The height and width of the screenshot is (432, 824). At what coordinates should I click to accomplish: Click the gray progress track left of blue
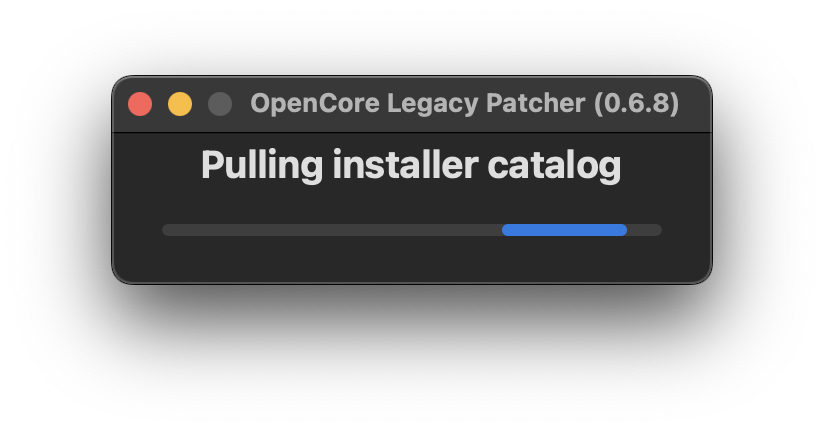click(330, 230)
